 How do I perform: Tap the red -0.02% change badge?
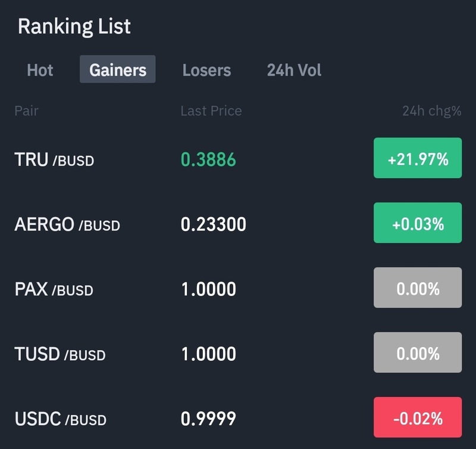point(418,418)
